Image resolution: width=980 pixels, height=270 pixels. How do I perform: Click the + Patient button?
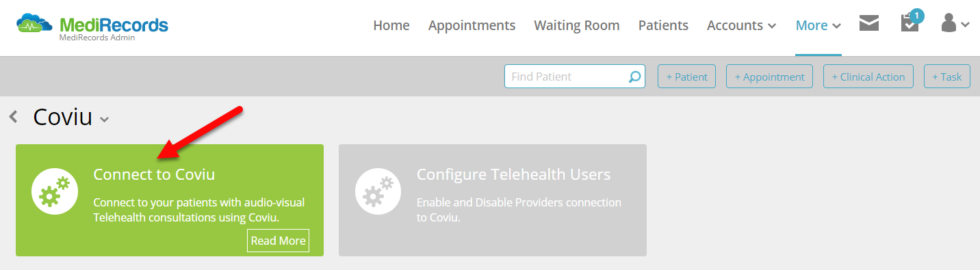click(687, 77)
